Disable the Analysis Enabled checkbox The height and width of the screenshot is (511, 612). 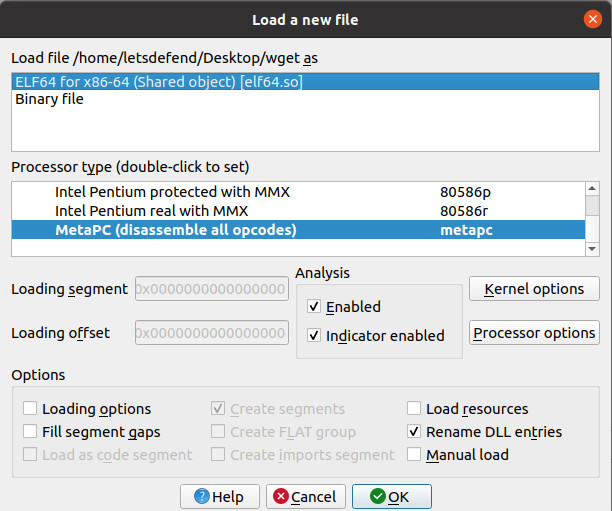(315, 307)
